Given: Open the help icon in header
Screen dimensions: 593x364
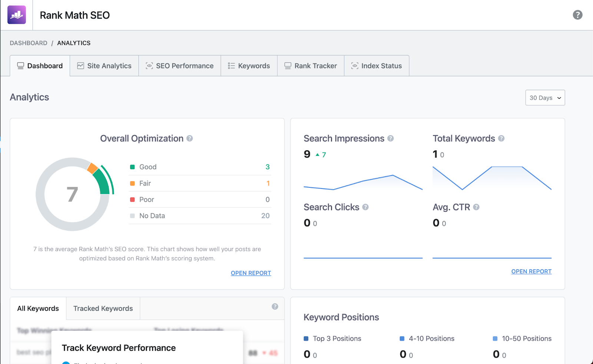Looking at the screenshot, I should click(x=577, y=15).
